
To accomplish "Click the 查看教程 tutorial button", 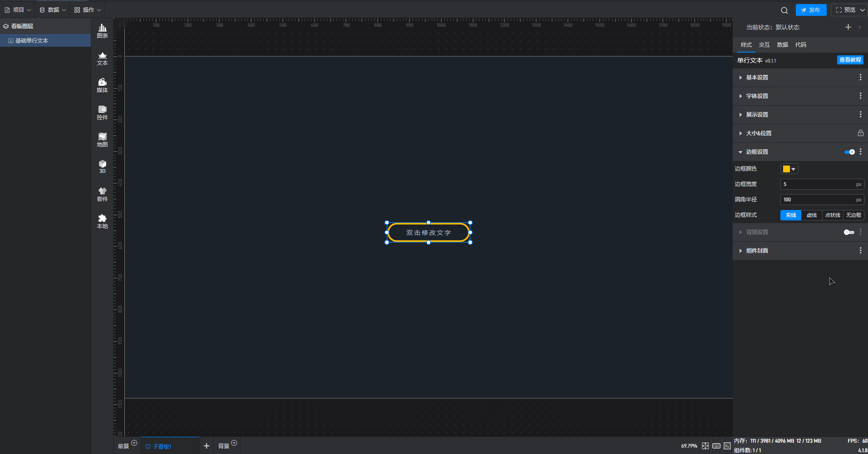I will [850, 60].
